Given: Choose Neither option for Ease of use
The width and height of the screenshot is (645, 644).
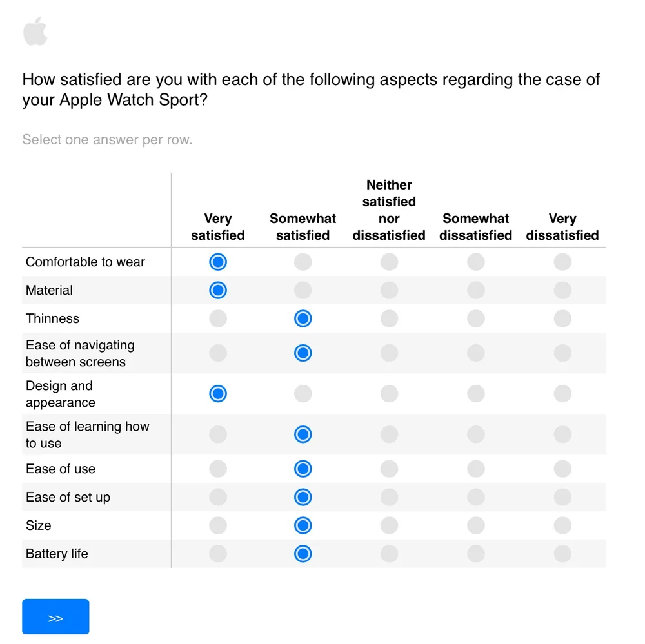Looking at the screenshot, I should pos(389,469).
